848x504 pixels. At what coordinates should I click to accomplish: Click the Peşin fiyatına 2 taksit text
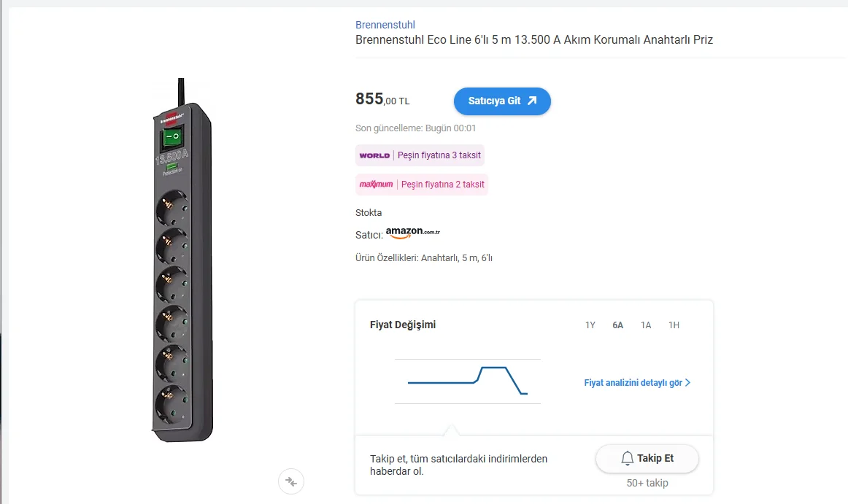pyautogui.click(x=442, y=185)
